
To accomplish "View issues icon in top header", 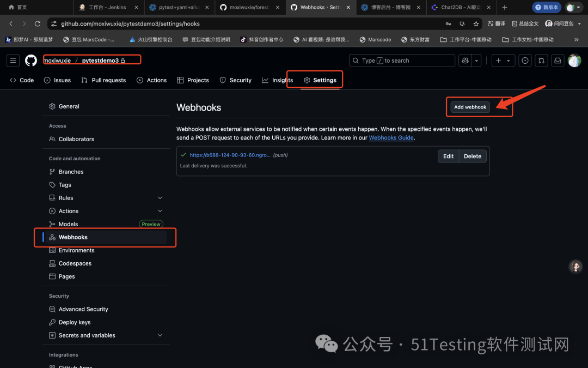I will 525,61.
